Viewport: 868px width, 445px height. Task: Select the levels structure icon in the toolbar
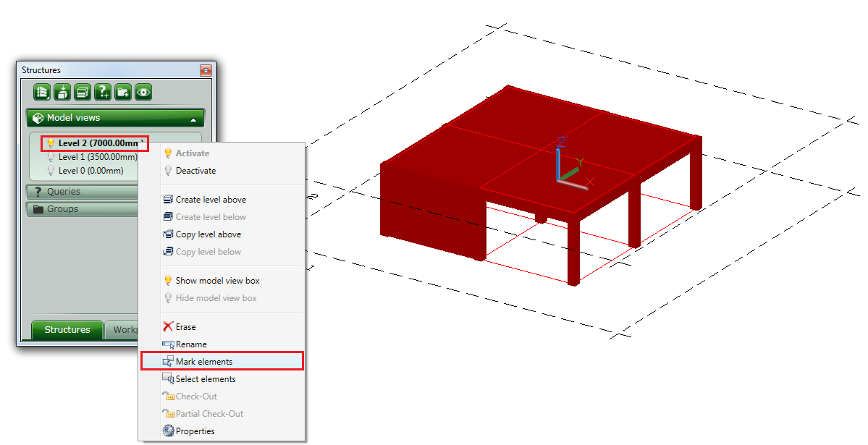click(42, 92)
